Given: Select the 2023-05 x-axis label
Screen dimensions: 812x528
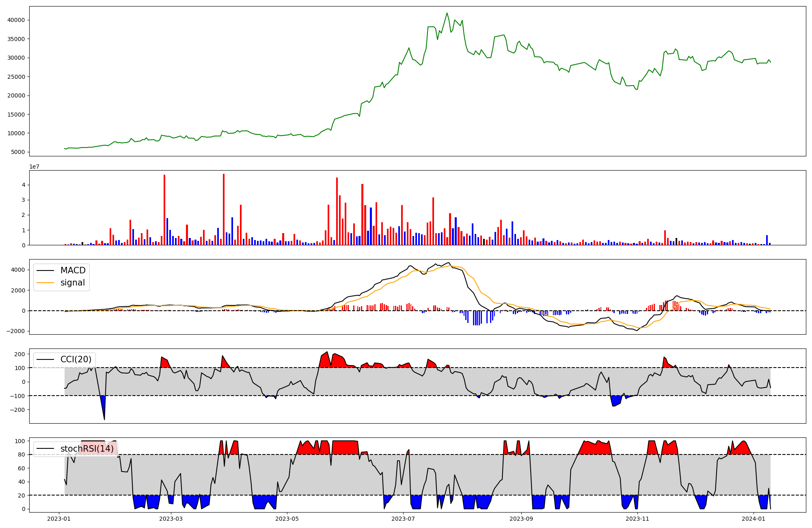Looking at the screenshot, I should coord(287,519).
